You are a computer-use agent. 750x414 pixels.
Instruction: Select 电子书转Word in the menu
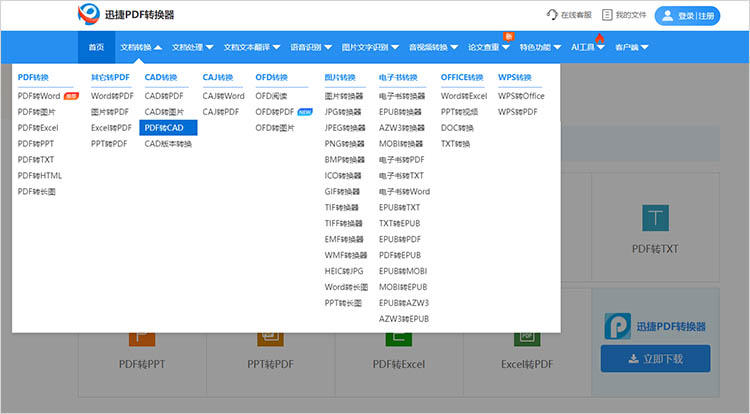[x=404, y=191]
